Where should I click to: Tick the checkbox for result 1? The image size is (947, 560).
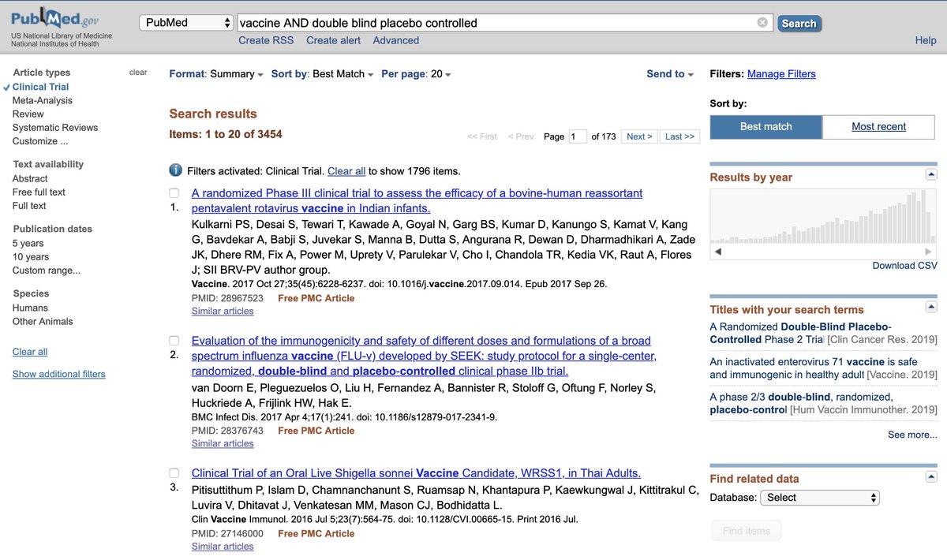pos(174,193)
